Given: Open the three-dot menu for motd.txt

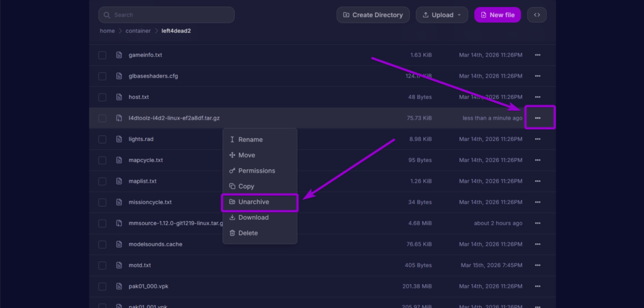Looking at the screenshot, I should pos(538,265).
